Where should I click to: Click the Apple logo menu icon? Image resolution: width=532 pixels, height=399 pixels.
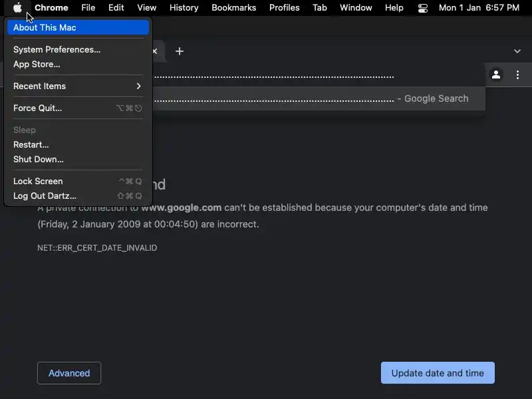(17, 7)
